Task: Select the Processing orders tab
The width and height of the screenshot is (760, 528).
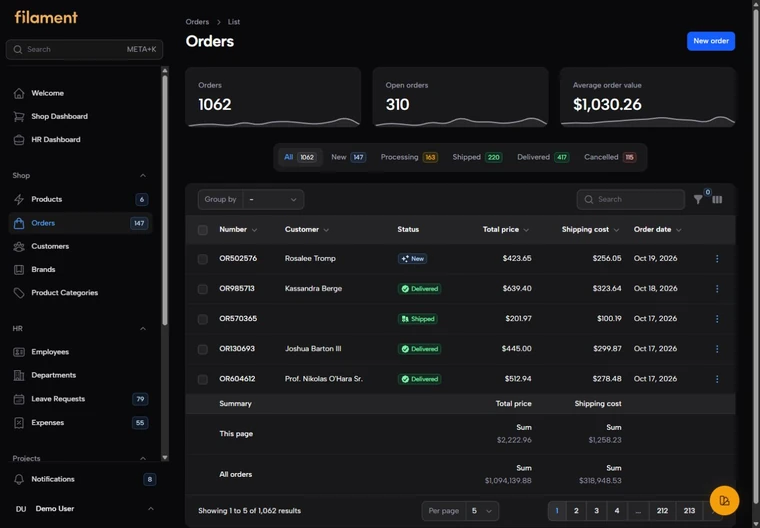Action: click(x=409, y=157)
